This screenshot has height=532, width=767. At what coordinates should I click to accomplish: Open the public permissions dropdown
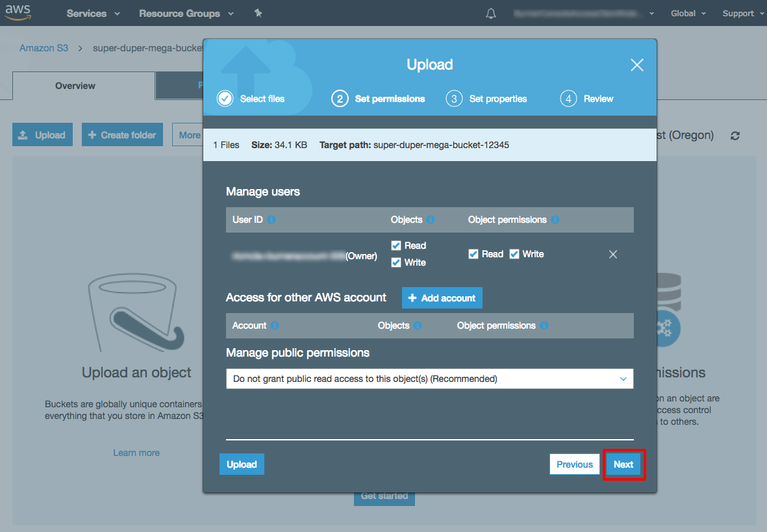coord(429,379)
